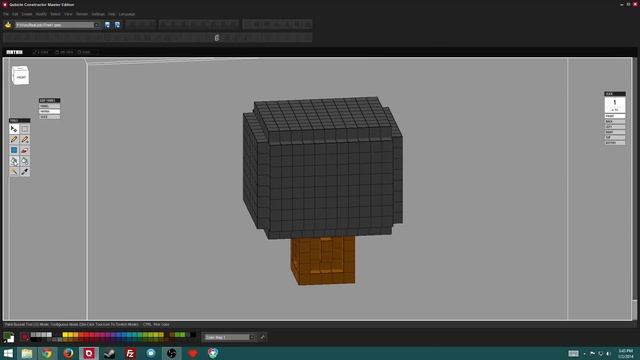The image size is (640, 360).
Task: Click the dark gray voxel cube model
Action: click(x=322, y=167)
